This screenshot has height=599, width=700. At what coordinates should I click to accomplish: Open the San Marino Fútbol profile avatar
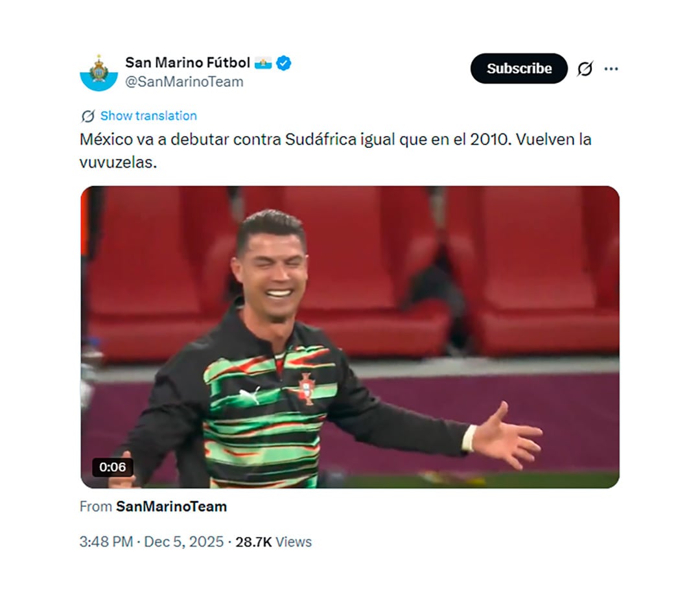[x=99, y=73]
